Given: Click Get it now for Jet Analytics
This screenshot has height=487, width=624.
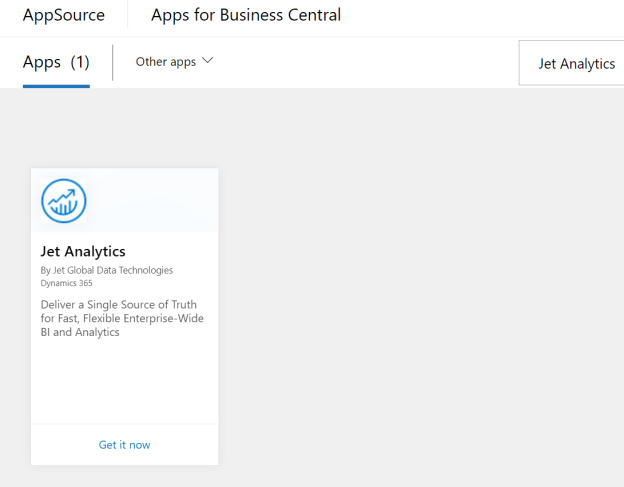Looking at the screenshot, I should coord(125,445).
